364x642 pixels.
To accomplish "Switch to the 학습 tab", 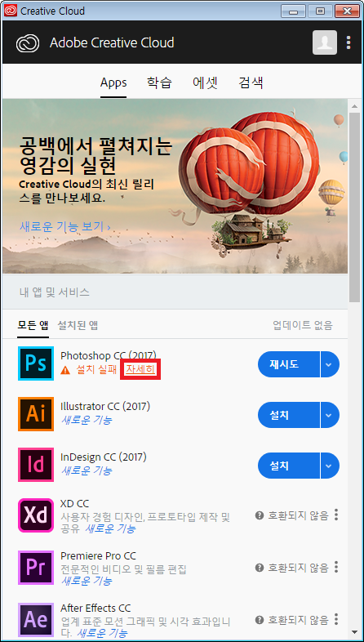I will tap(159, 83).
